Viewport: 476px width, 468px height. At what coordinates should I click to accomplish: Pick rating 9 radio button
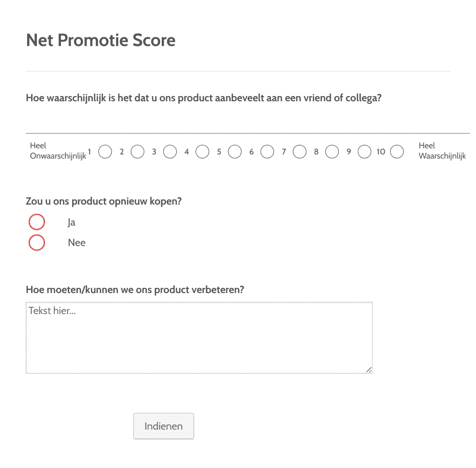364,152
